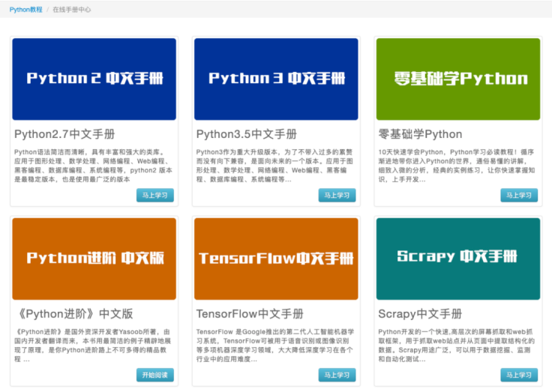The height and width of the screenshot is (392, 552).
Task: Click 马上学习 on the 零基础学Python card
Action: point(519,196)
